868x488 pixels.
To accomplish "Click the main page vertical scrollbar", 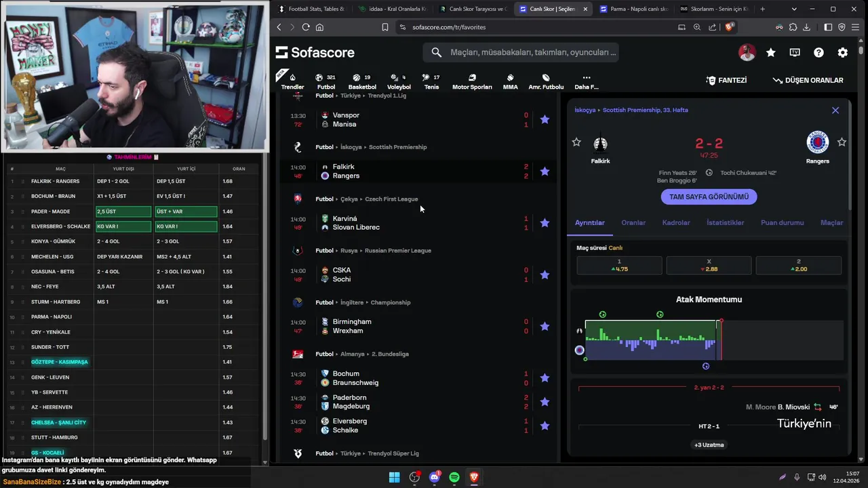I will (862, 49).
